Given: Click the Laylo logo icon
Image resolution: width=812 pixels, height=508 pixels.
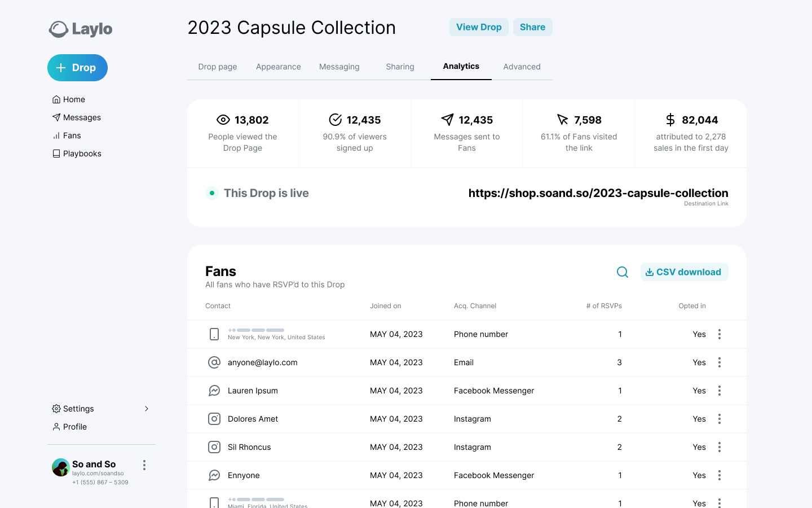Looking at the screenshot, I should point(58,29).
